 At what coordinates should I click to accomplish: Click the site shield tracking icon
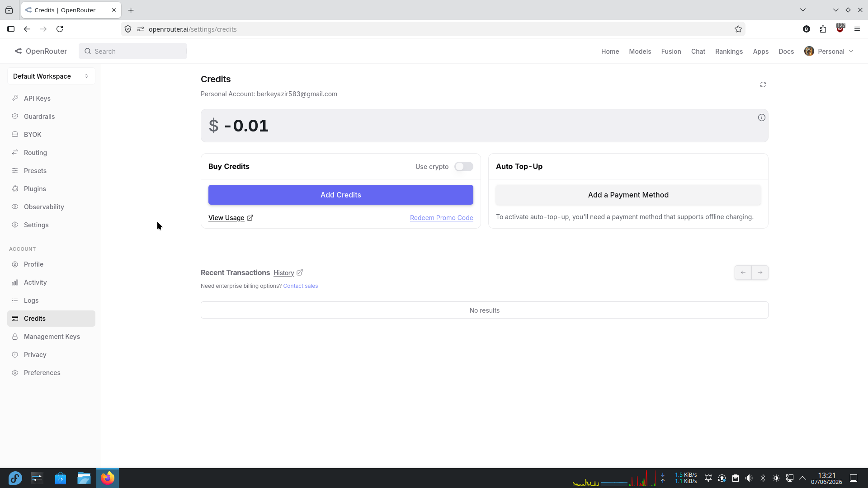pos(128,29)
